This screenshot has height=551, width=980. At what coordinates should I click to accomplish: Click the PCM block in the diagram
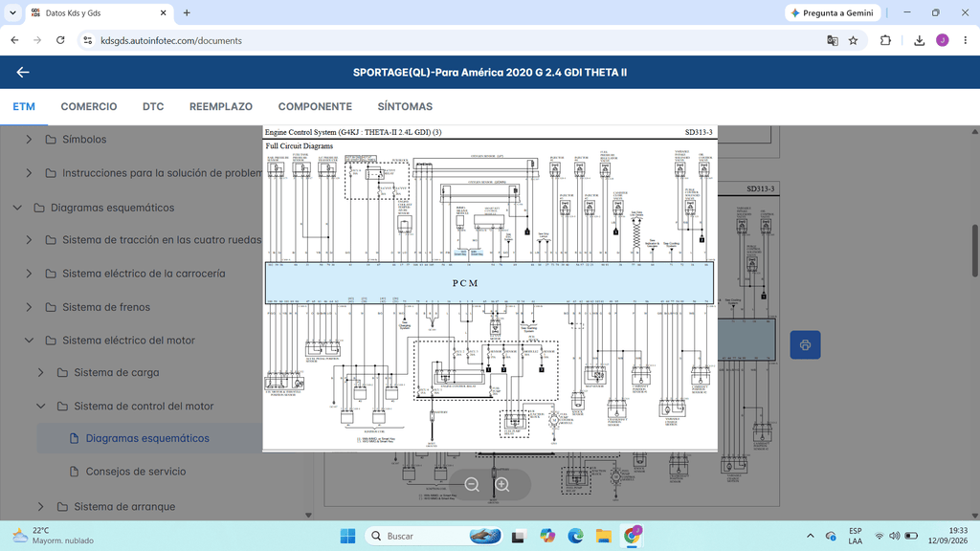coord(489,283)
